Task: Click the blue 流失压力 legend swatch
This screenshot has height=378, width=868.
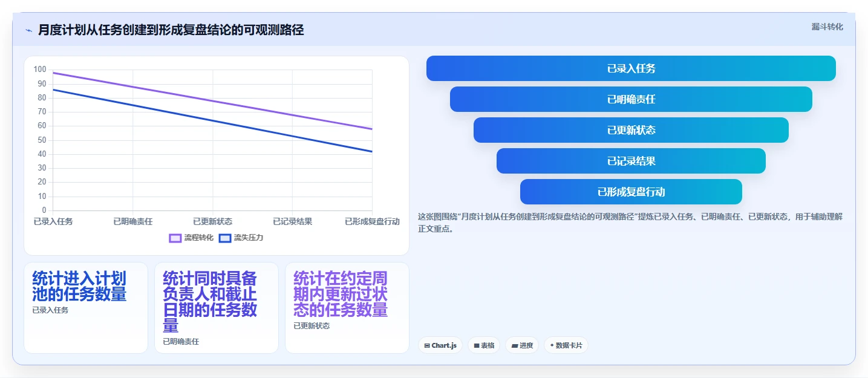Action: coord(225,238)
